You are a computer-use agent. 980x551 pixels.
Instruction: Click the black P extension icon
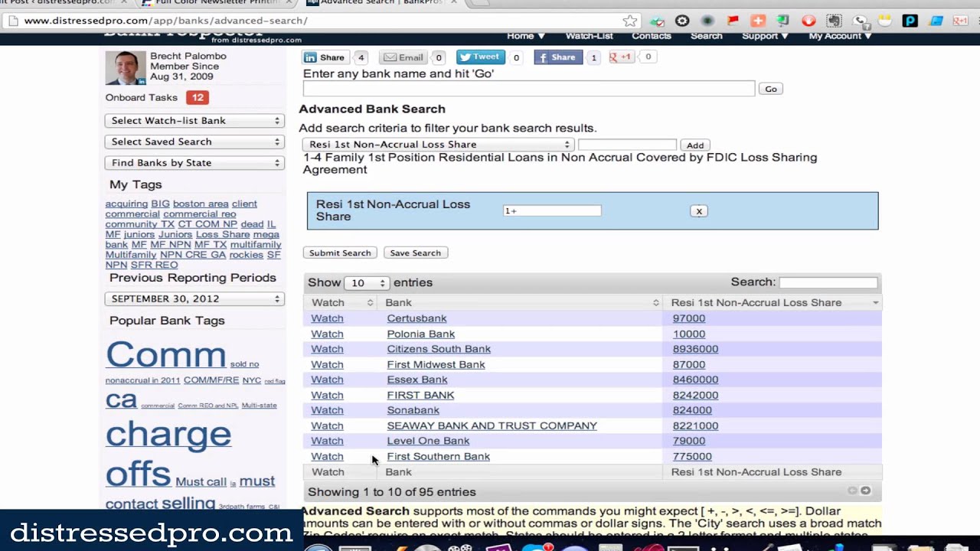coord(910,21)
